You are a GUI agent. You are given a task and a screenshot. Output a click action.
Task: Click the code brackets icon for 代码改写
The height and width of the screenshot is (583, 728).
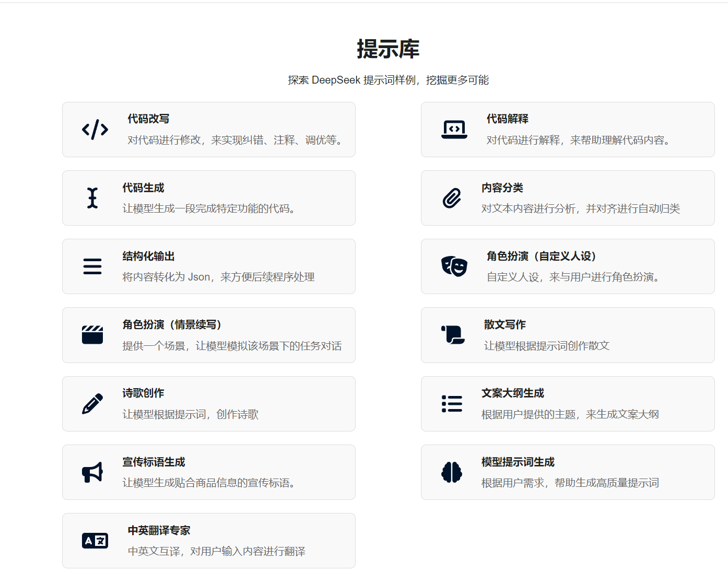(94, 130)
